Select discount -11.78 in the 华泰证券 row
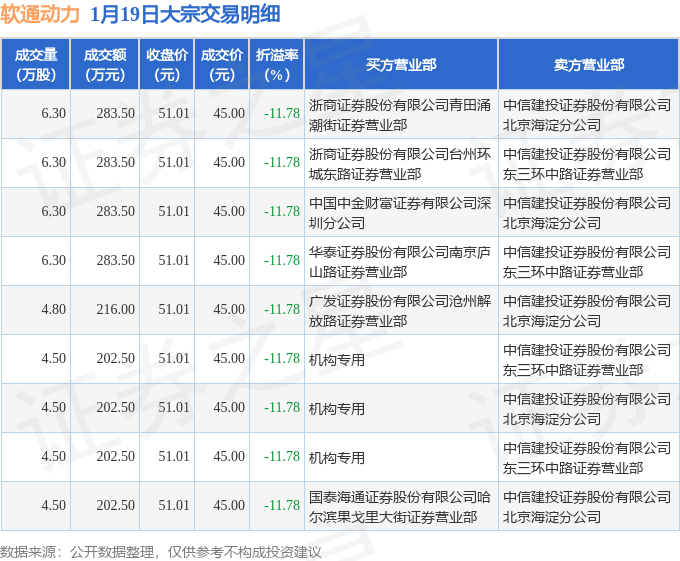This screenshot has width=680, height=561. point(282,261)
